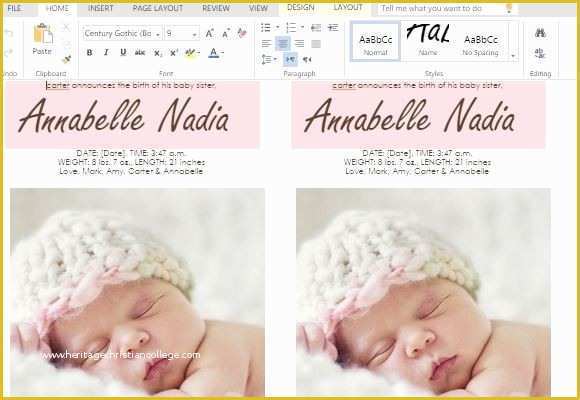Click right card 'WEIGHT: 8 lbs' line

tap(417, 162)
